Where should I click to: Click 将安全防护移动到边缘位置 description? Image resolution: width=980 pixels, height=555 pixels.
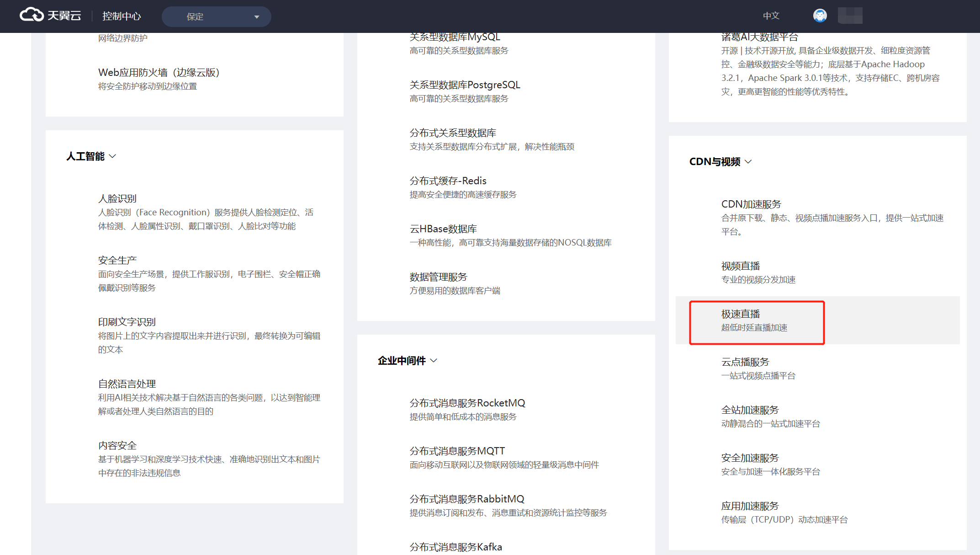(x=148, y=86)
